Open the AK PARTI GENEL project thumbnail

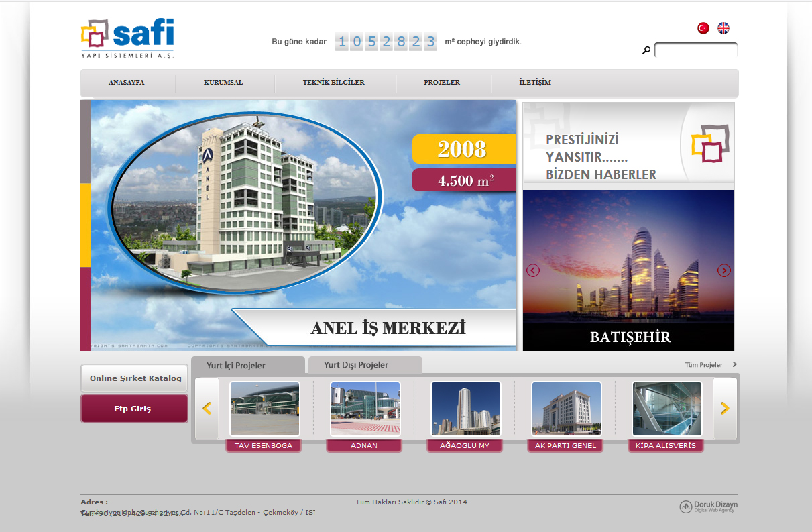point(567,409)
